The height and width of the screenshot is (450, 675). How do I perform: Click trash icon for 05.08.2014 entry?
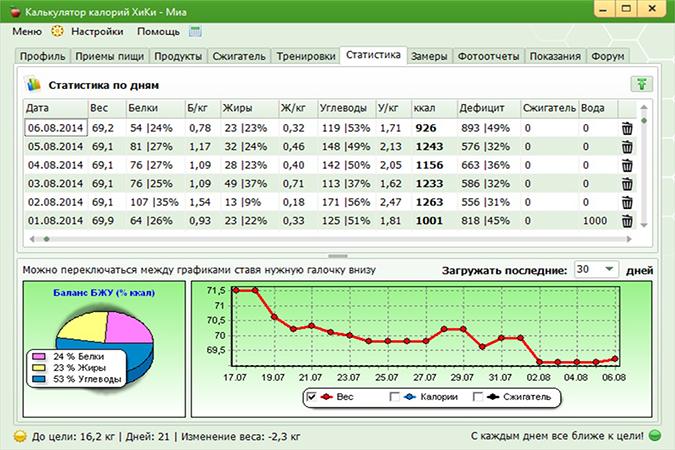pyautogui.click(x=627, y=147)
